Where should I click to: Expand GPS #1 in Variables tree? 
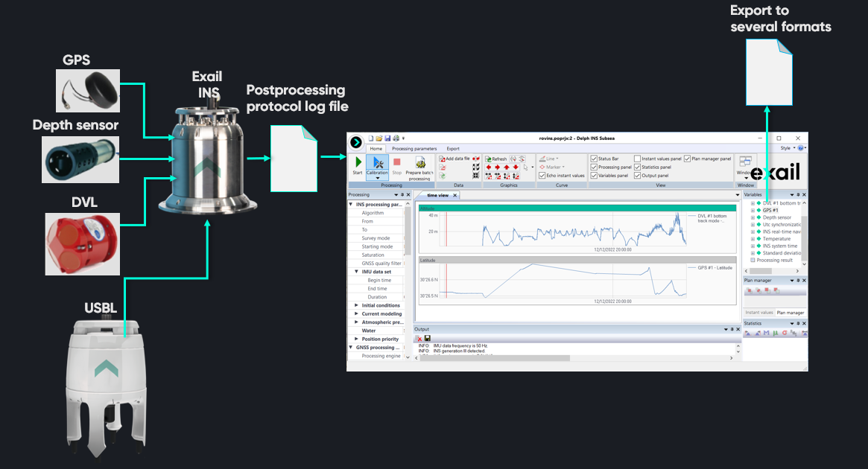(753, 211)
